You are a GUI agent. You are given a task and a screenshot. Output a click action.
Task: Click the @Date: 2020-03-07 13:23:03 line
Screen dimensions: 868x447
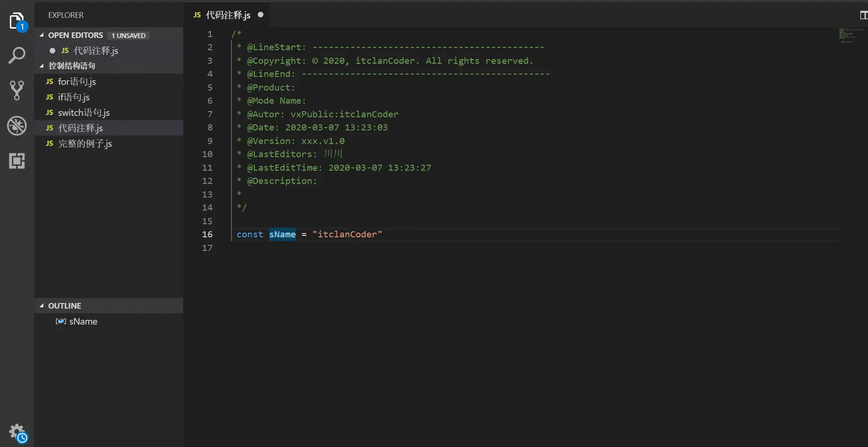click(312, 128)
